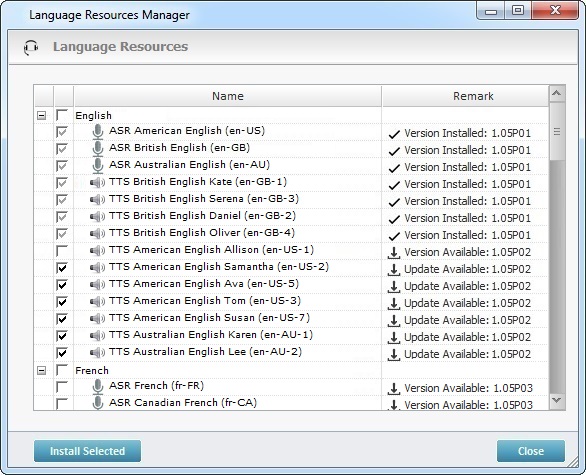Click the Remark column header

pos(473,96)
